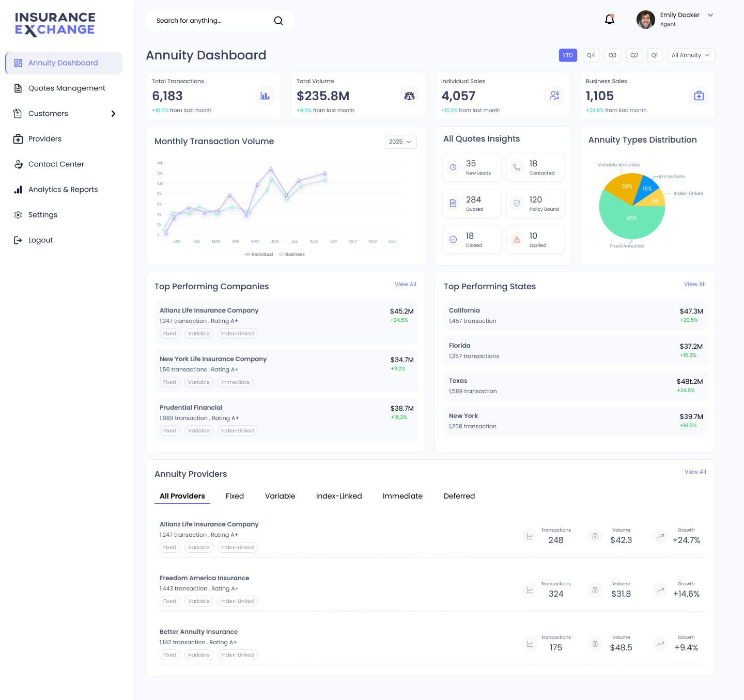Click the blue 18% Immediate pie slice
Screen dimensions: 744x700
pyautogui.click(x=646, y=189)
